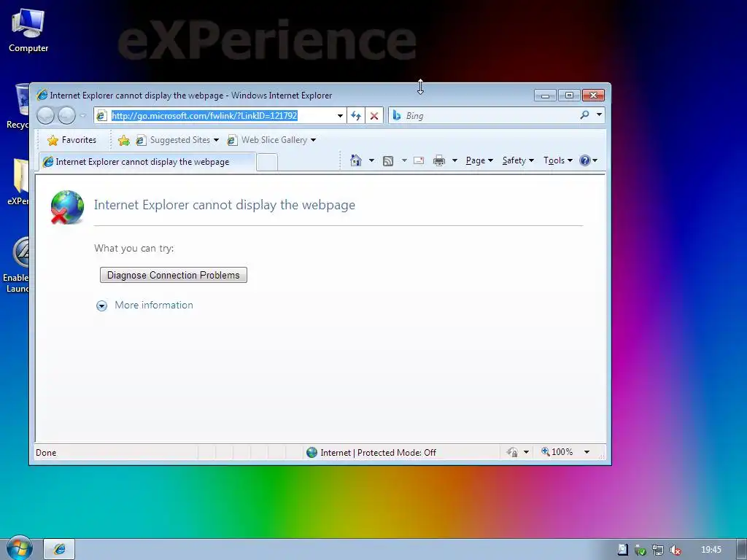Open the recent pages dropdown beside Forward

click(83, 115)
